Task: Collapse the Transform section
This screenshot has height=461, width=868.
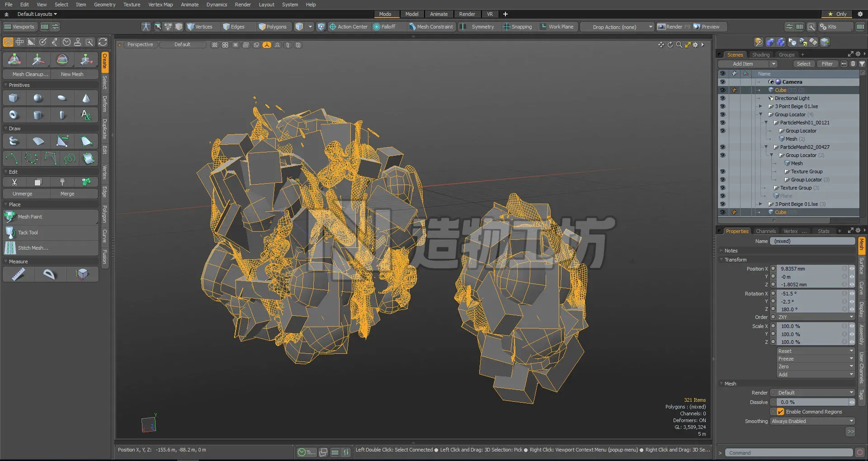Action: pyautogui.click(x=722, y=260)
